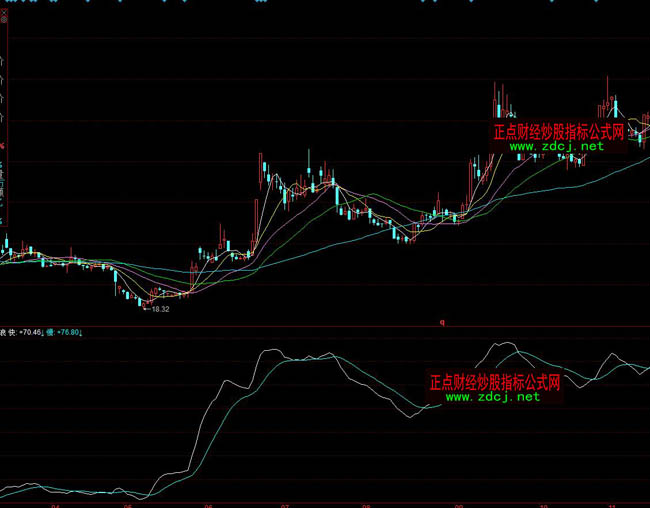Click the 06 month label on time axis
This screenshot has width=650, height=508.
click(207, 503)
